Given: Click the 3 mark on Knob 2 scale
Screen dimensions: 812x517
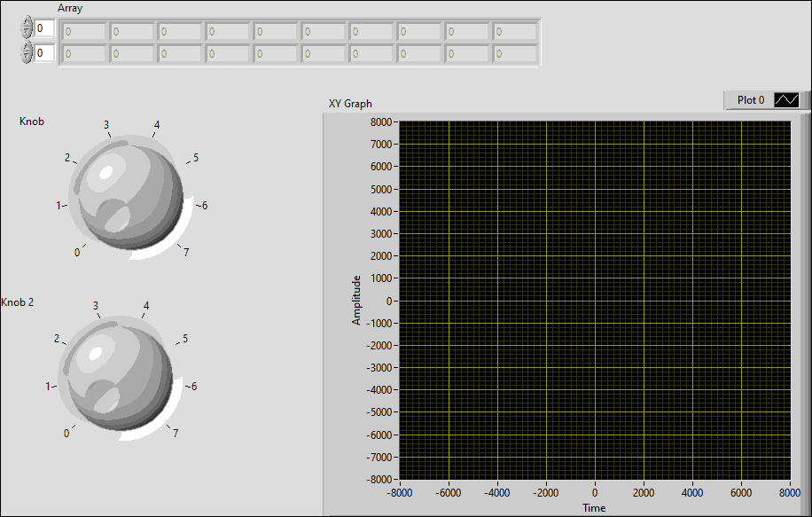Looking at the screenshot, I should [x=95, y=306].
